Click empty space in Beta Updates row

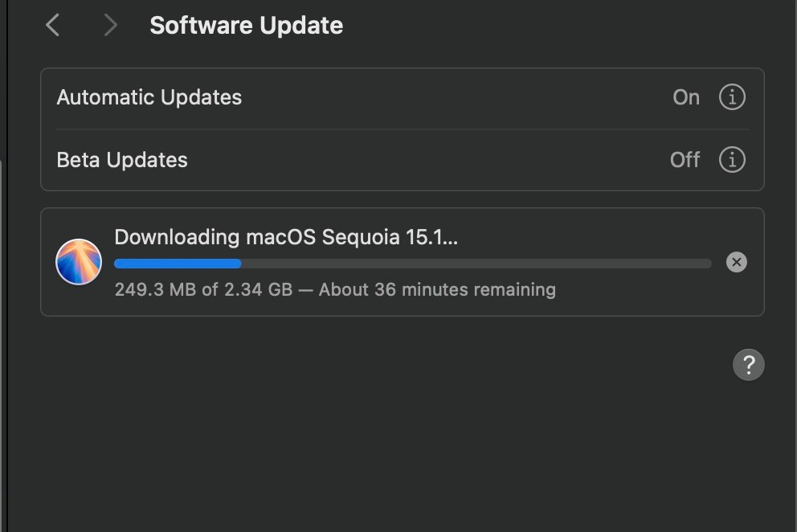426,160
